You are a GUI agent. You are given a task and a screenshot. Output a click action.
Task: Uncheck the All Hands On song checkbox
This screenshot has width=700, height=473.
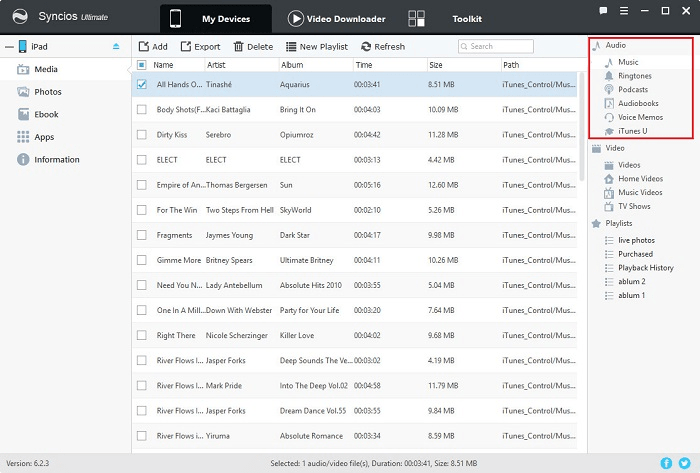tap(142, 84)
